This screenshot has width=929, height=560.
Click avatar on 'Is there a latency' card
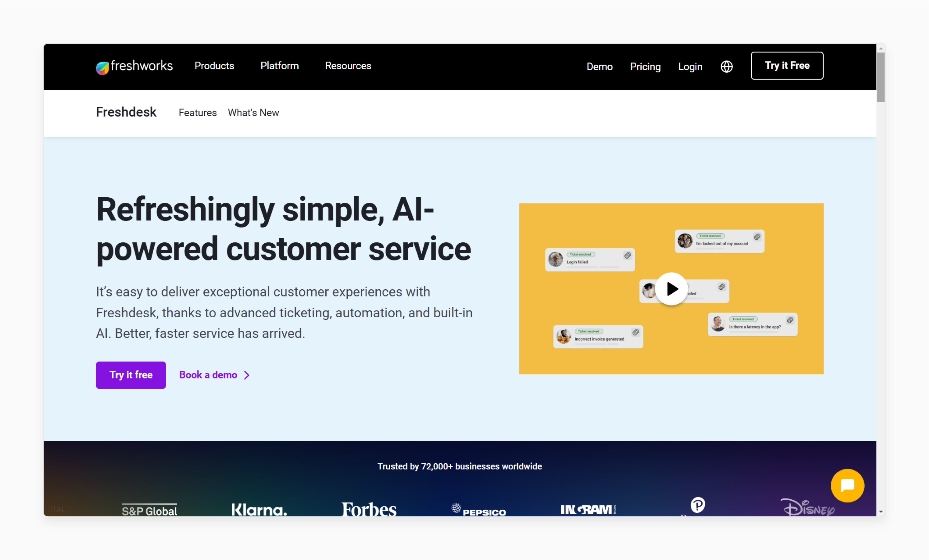tap(718, 324)
